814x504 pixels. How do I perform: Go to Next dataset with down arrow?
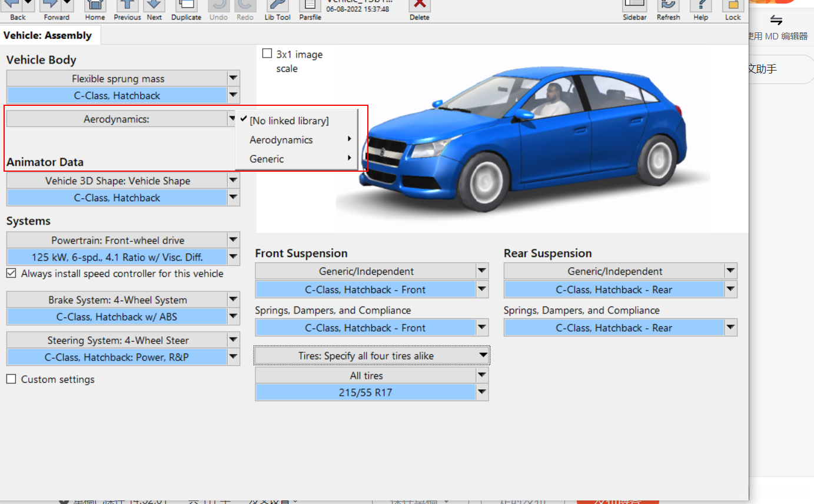pos(154,6)
